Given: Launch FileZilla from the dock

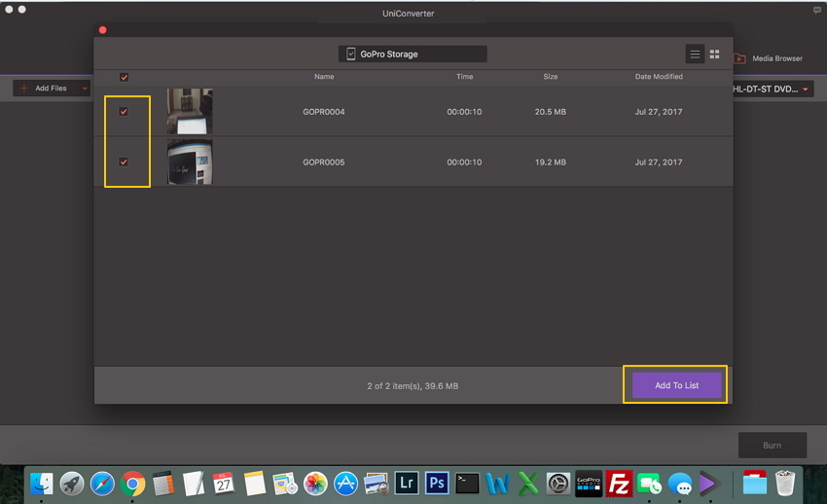Looking at the screenshot, I should 619,484.
